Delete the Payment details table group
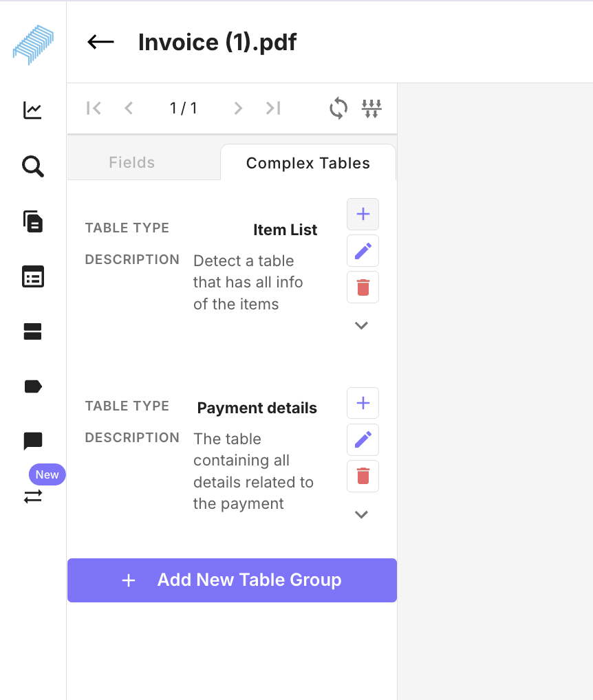The width and height of the screenshot is (593, 700). click(x=363, y=477)
